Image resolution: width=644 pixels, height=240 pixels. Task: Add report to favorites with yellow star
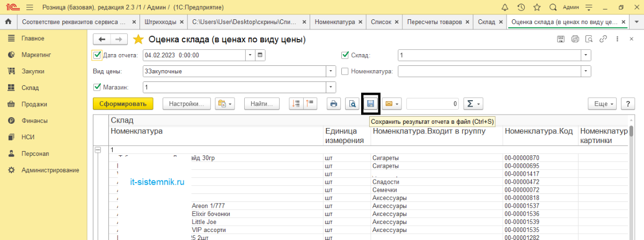pyautogui.click(x=138, y=39)
